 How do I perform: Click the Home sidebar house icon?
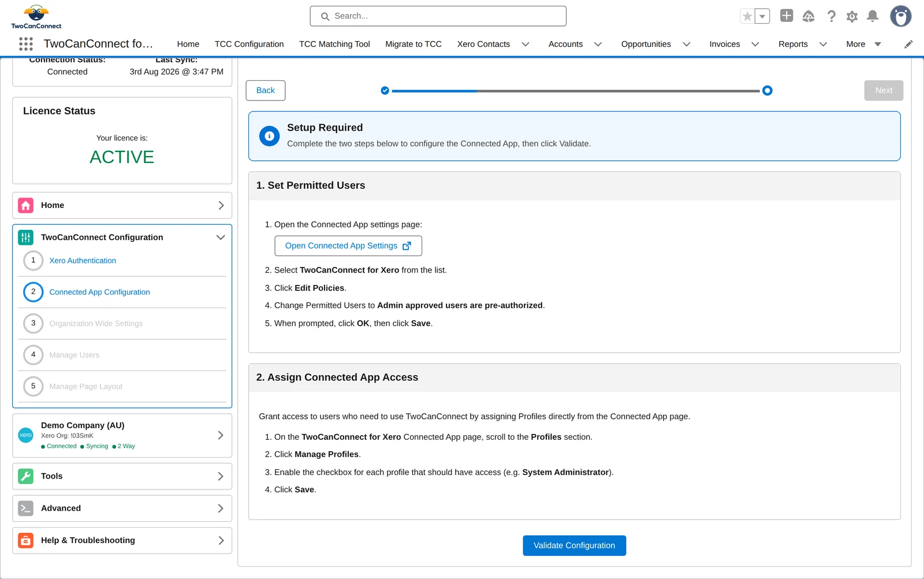pos(25,205)
